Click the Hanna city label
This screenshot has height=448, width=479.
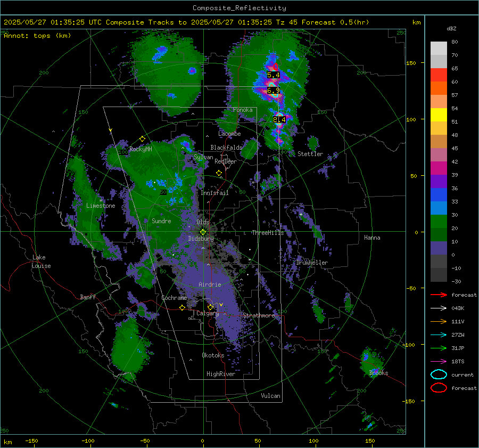pos(372,238)
